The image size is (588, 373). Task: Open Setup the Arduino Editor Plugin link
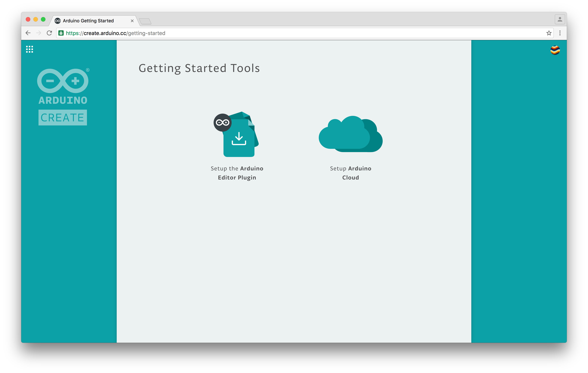click(237, 173)
